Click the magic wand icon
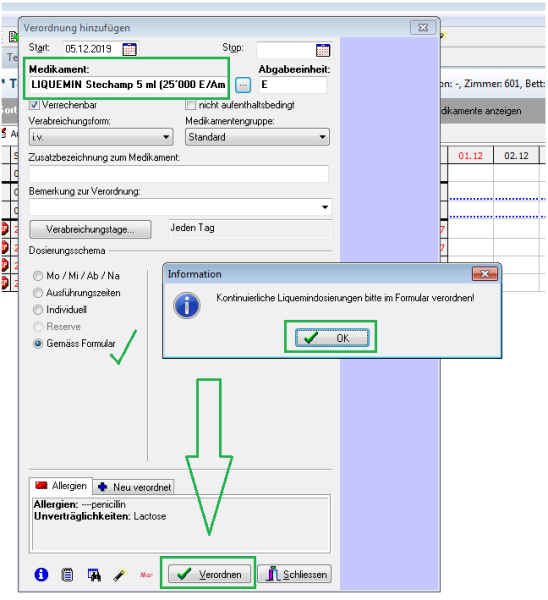Screen dimensions: 548x600 point(120,574)
